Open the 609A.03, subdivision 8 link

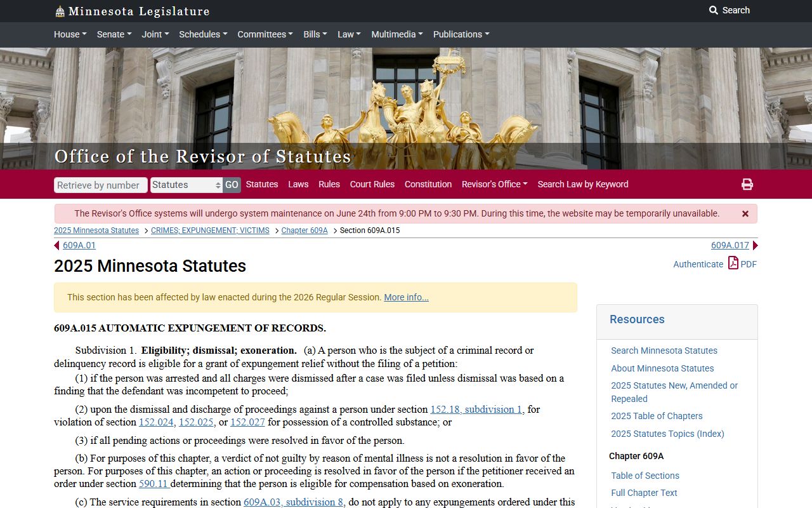pos(294,502)
